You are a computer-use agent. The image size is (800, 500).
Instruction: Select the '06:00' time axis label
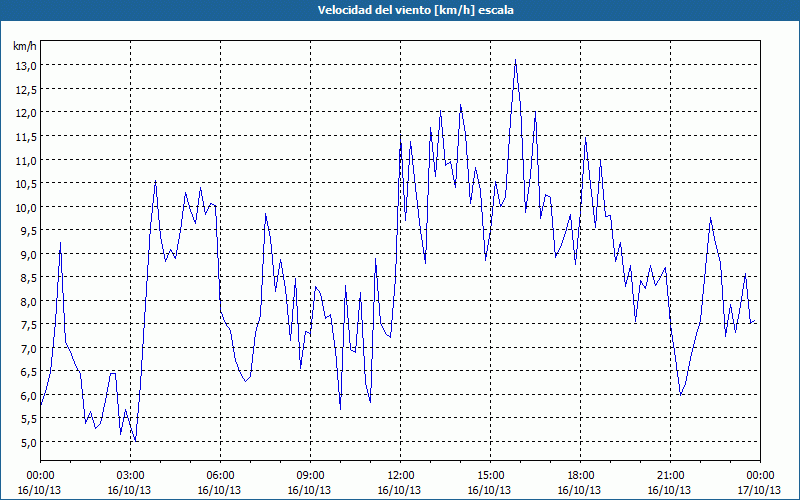coord(220,476)
